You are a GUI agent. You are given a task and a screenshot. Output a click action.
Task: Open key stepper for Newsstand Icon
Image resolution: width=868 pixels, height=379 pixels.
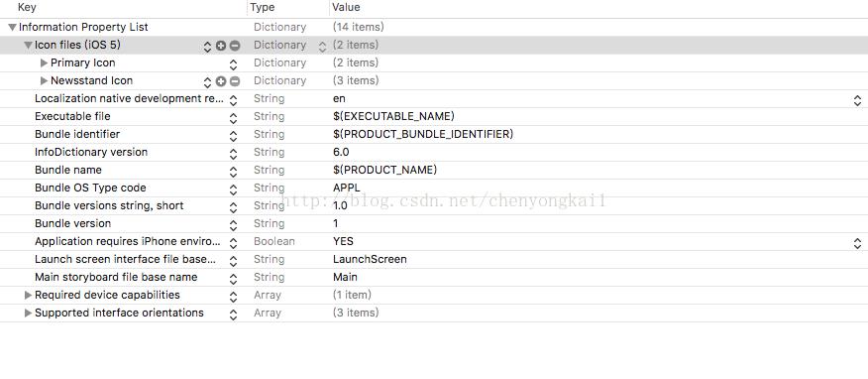coord(207,82)
